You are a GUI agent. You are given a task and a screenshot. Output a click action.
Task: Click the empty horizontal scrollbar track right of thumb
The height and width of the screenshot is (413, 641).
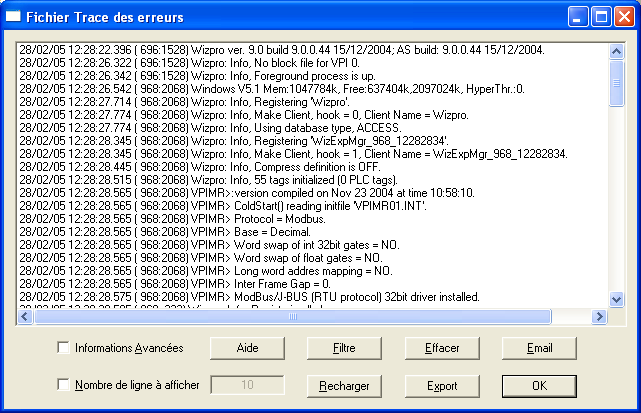pos(572,316)
